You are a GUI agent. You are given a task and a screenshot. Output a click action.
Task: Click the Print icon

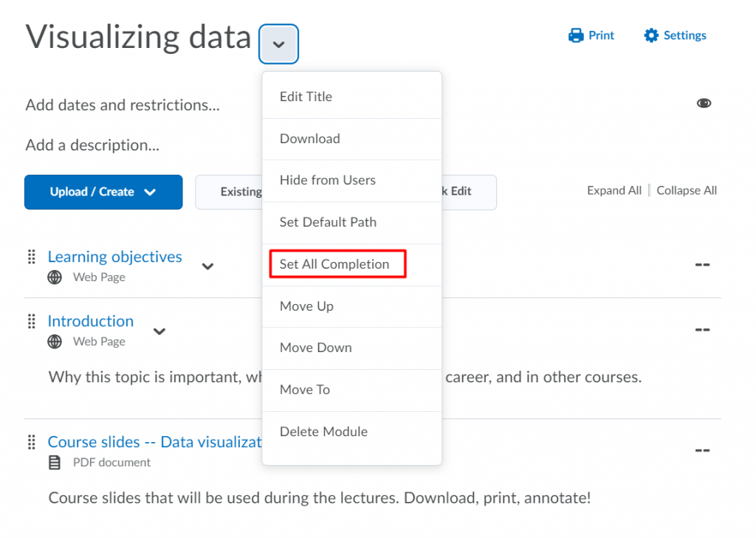tap(575, 35)
